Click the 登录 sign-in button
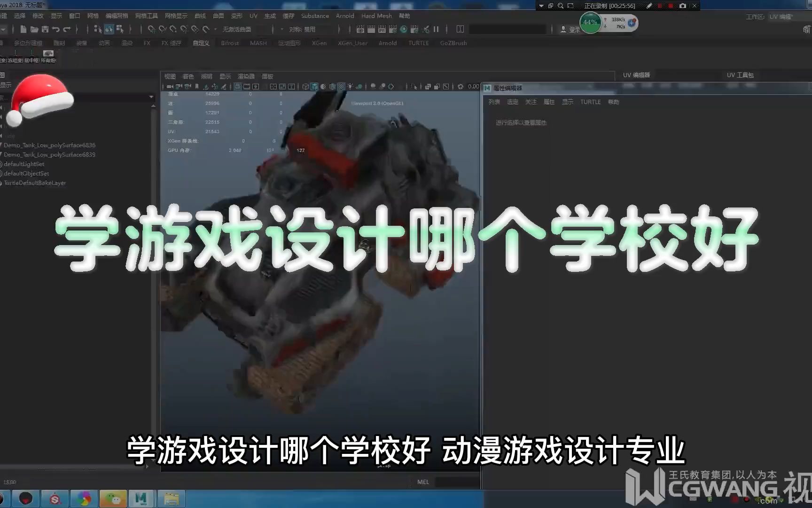 pos(570,29)
